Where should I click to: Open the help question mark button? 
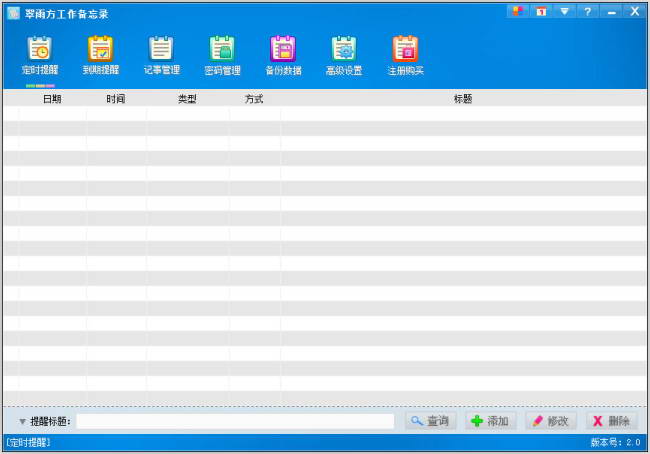coord(588,11)
